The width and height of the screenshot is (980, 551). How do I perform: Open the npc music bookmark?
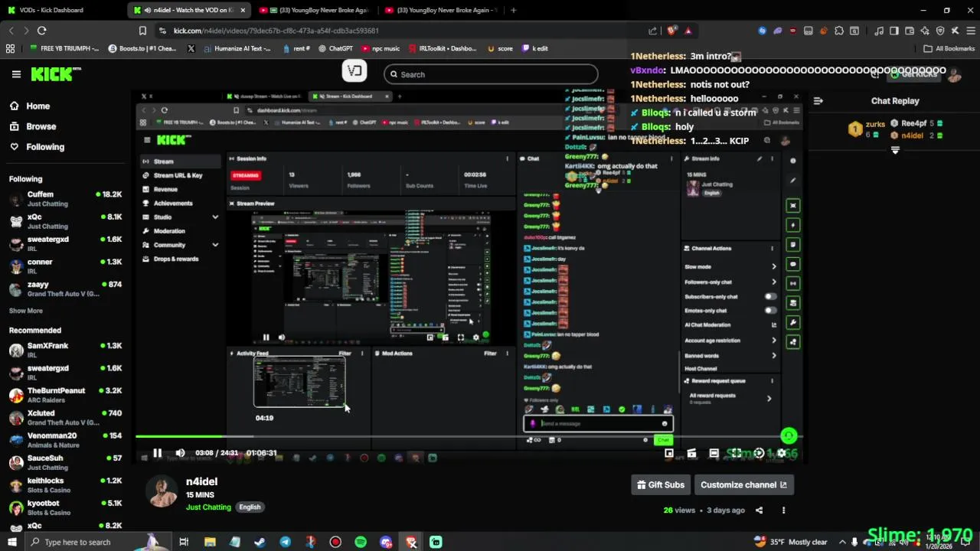pos(381,48)
